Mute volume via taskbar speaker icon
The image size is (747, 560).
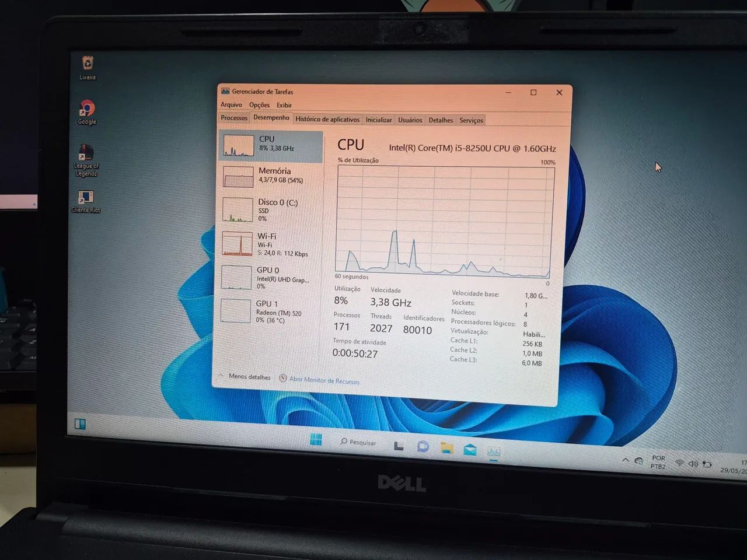[693, 464]
